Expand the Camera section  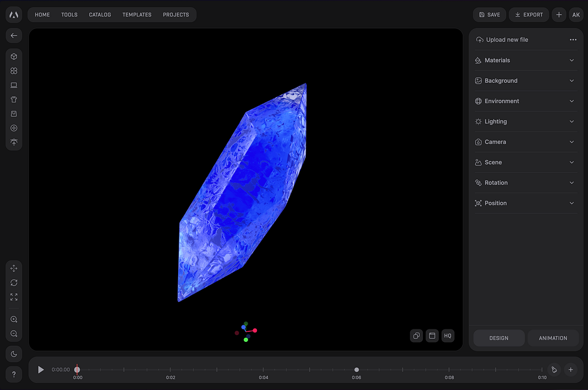tap(526, 142)
